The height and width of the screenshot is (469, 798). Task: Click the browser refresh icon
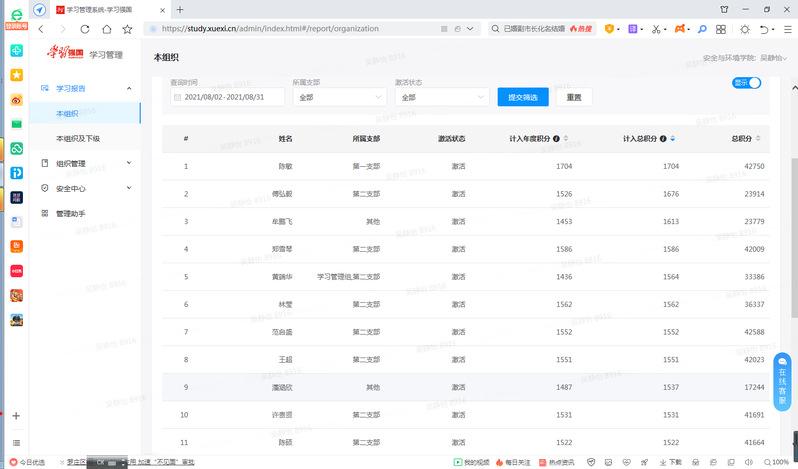84,30
